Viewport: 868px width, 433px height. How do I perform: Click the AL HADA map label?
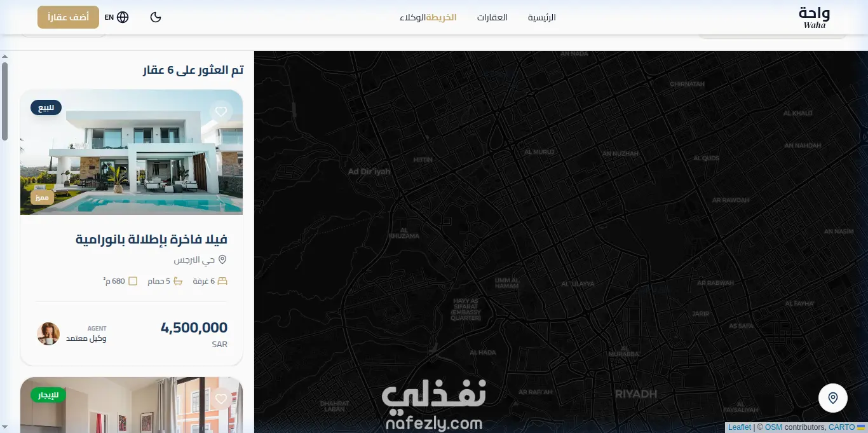(483, 352)
